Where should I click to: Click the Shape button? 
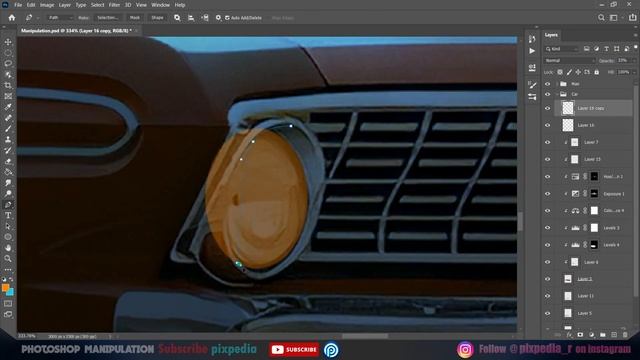(157, 18)
